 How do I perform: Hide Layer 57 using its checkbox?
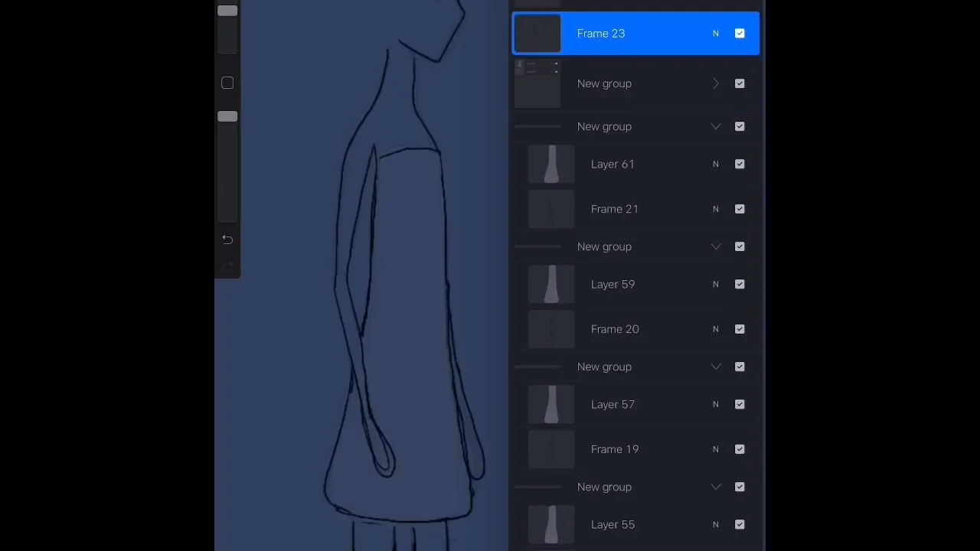click(x=740, y=404)
